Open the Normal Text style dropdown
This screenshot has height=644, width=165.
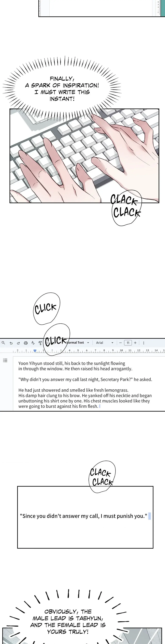tap(77, 342)
